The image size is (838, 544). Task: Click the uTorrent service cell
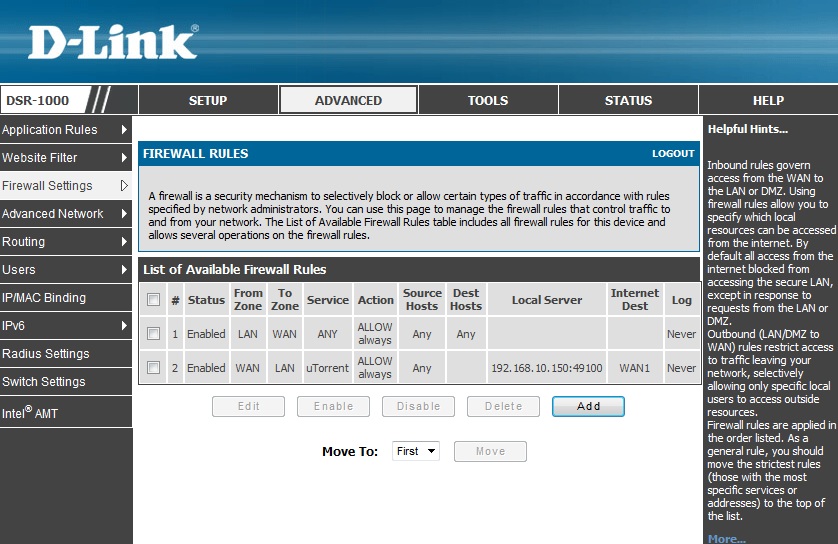click(x=327, y=368)
